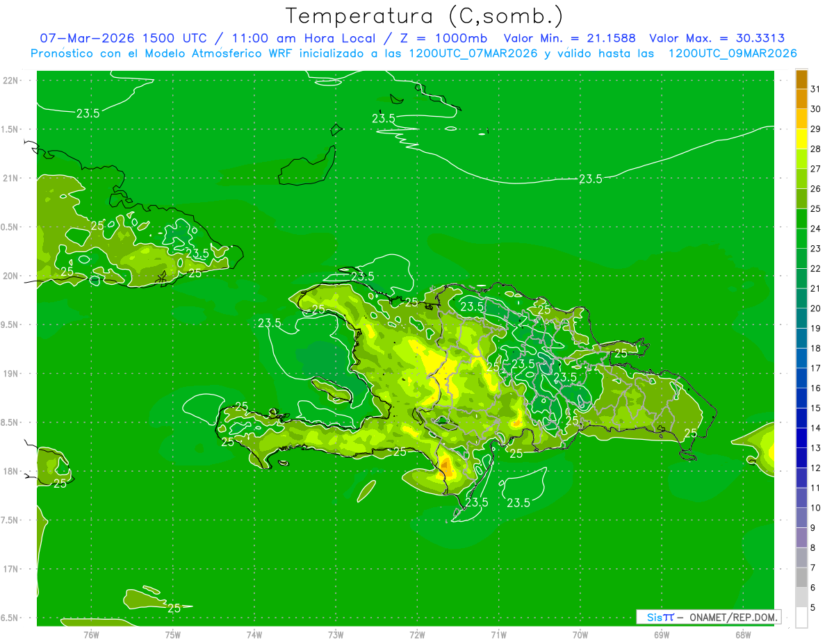
Task: Click legend value label '28'
Action: [x=816, y=149]
